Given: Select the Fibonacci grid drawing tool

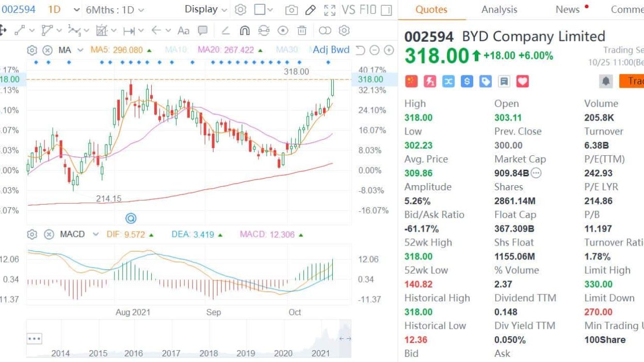Looking at the screenshot, I should 102,31.
